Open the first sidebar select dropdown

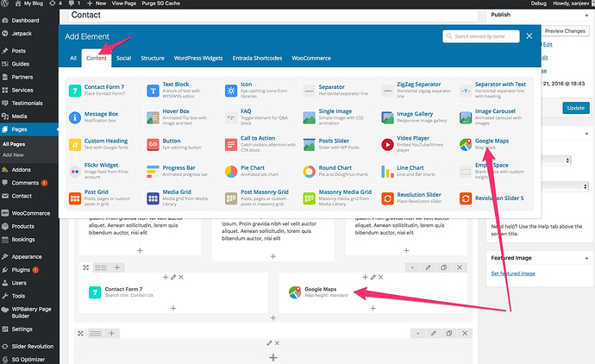coord(557,160)
